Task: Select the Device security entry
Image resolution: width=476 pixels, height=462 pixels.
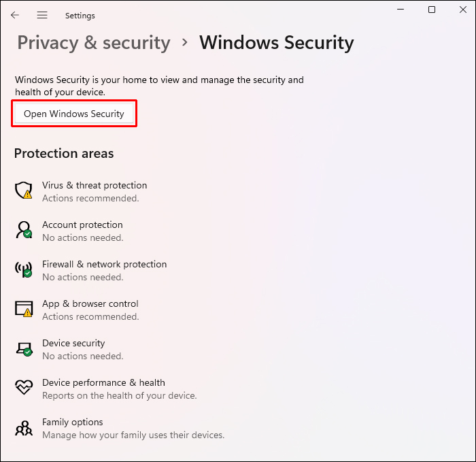Action: tap(73, 343)
